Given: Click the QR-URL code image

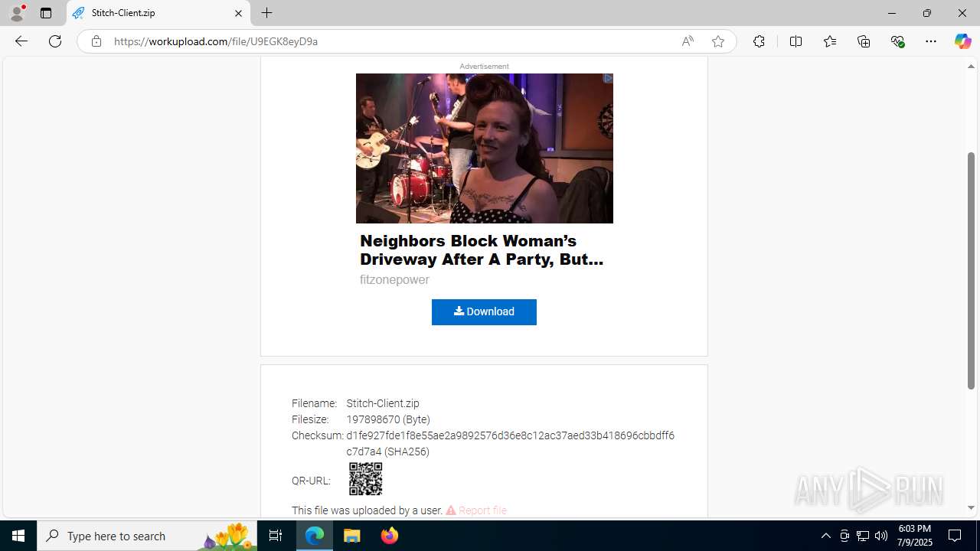Looking at the screenshot, I should 365,479.
